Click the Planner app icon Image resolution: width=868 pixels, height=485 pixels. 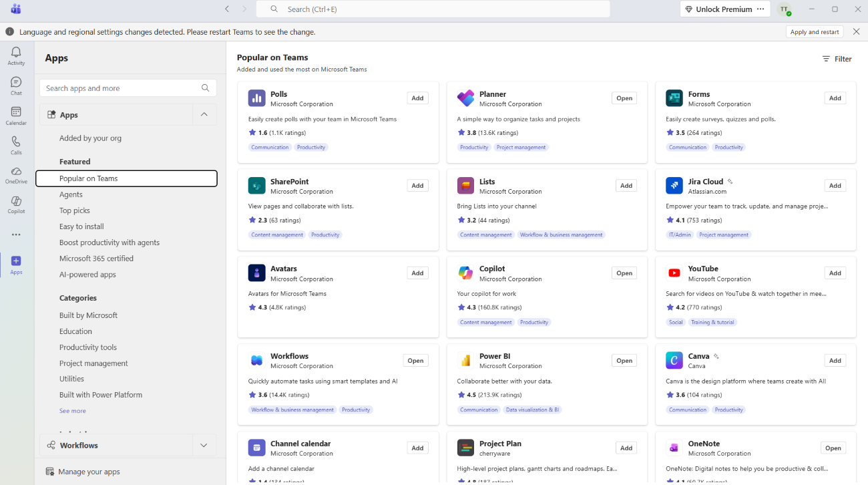tap(465, 98)
